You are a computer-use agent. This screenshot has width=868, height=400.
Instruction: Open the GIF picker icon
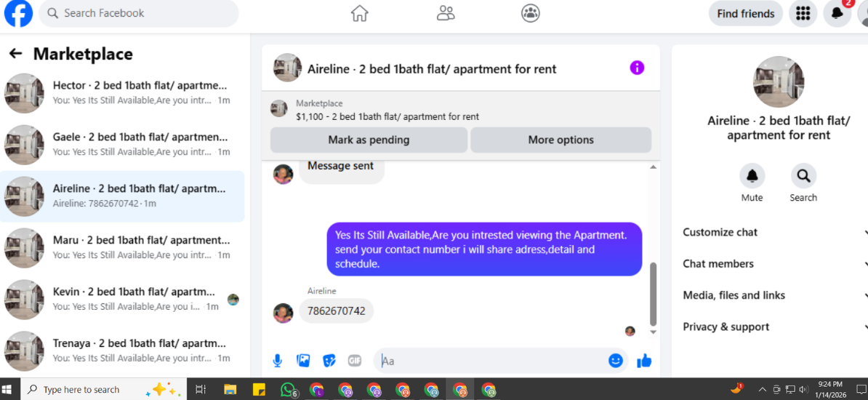(355, 361)
